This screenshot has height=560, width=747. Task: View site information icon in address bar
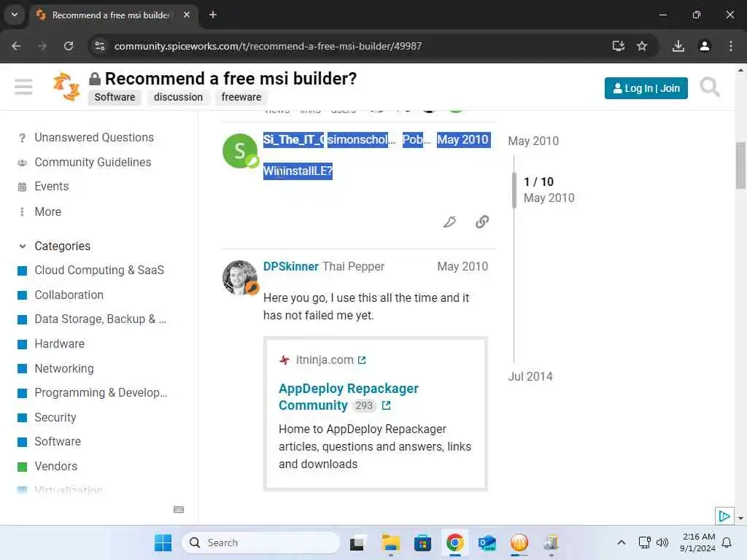99,46
